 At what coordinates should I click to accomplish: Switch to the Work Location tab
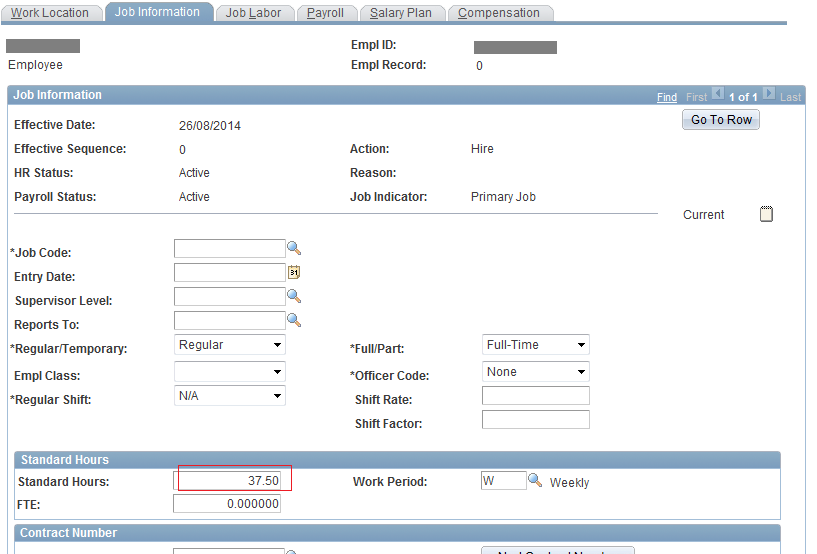point(51,13)
